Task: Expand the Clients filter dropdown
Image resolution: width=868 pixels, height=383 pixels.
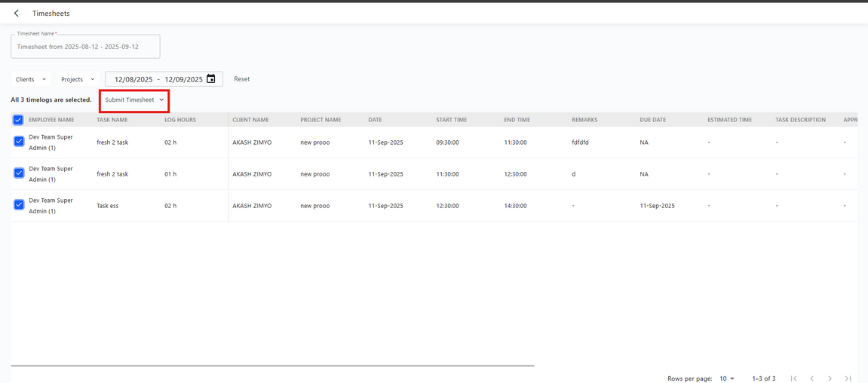Action: pos(31,79)
